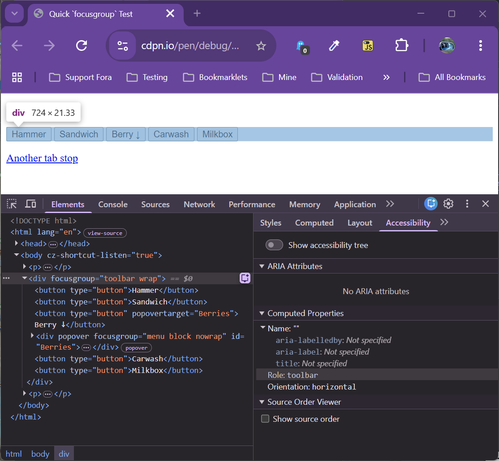This screenshot has height=461, width=499.
Task: Switch to the Performance panel
Action: [252, 204]
